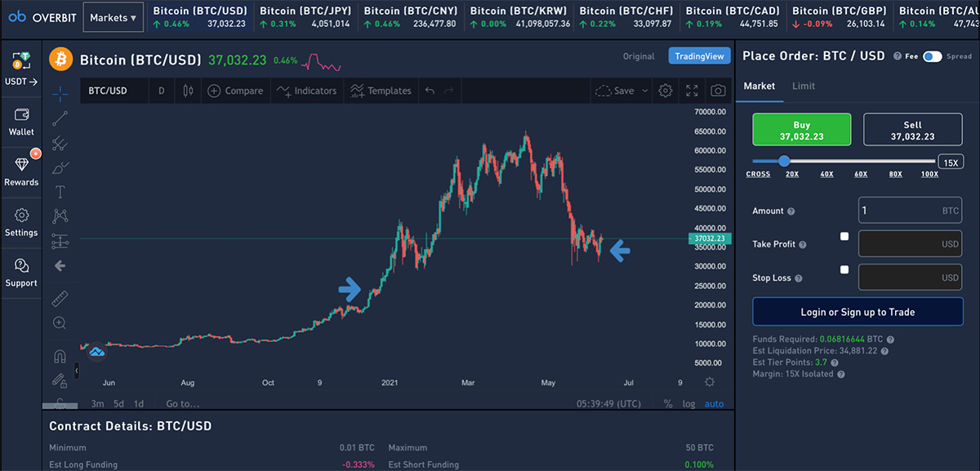Select the 3m time range
The image size is (980, 471).
[97, 403]
